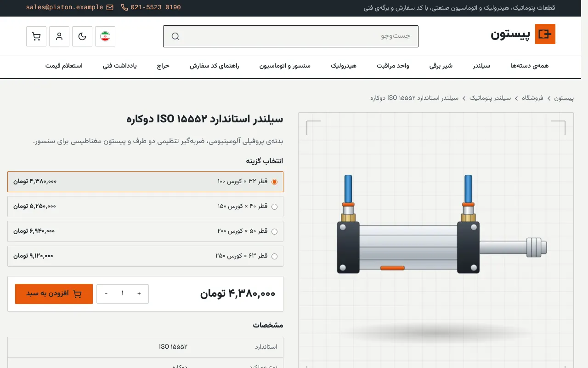Click price ۶,۹۴۰,۰۰۰ تومان
The width and height of the screenshot is (588, 368).
pyautogui.click(x=34, y=231)
